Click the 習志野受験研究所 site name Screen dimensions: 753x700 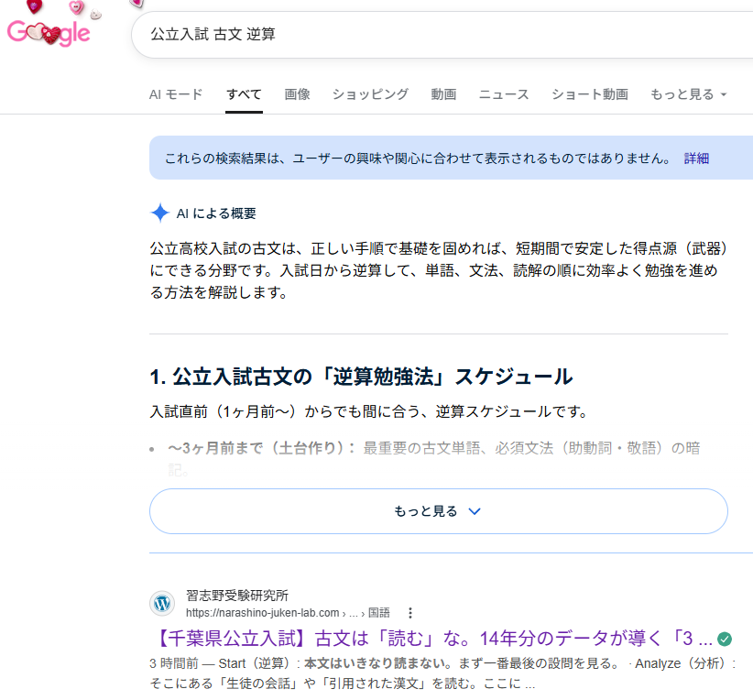coord(236,596)
